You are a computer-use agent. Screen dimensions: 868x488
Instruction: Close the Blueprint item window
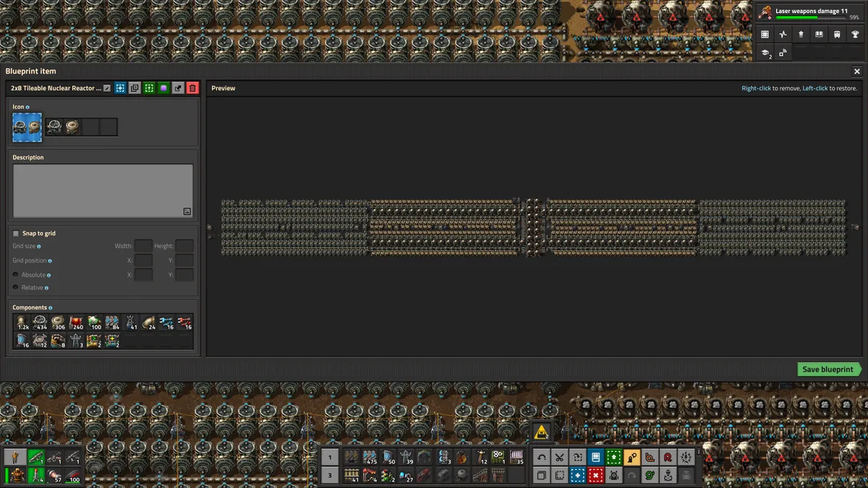pos(857,72)
